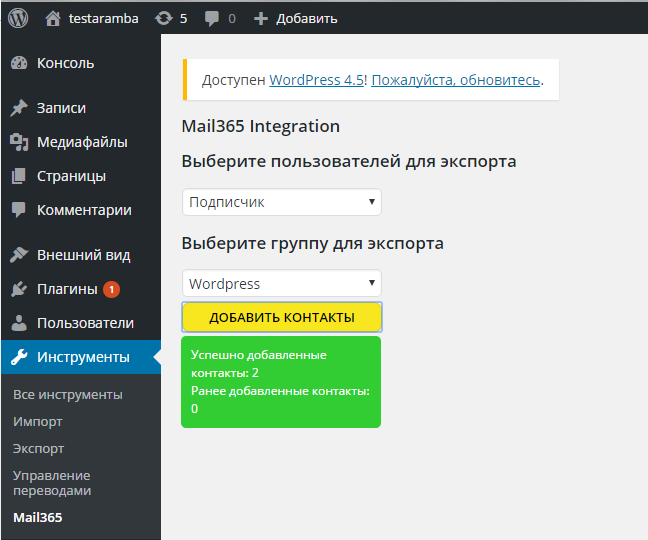Click the ДОБАВИТЬ КОНТАКТЫ button

[x=282, y=317]
